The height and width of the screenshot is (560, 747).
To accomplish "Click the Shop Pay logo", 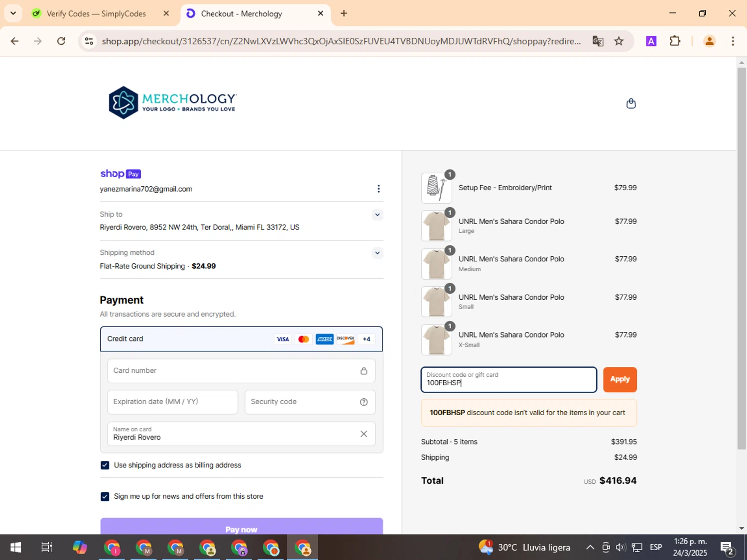I will [121, 174].
